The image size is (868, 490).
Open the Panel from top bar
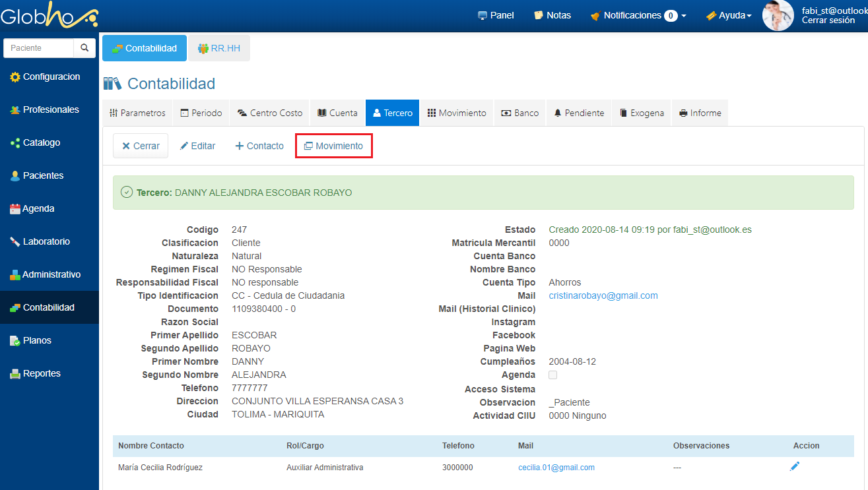pyautogui.click(x=496, y=15)
